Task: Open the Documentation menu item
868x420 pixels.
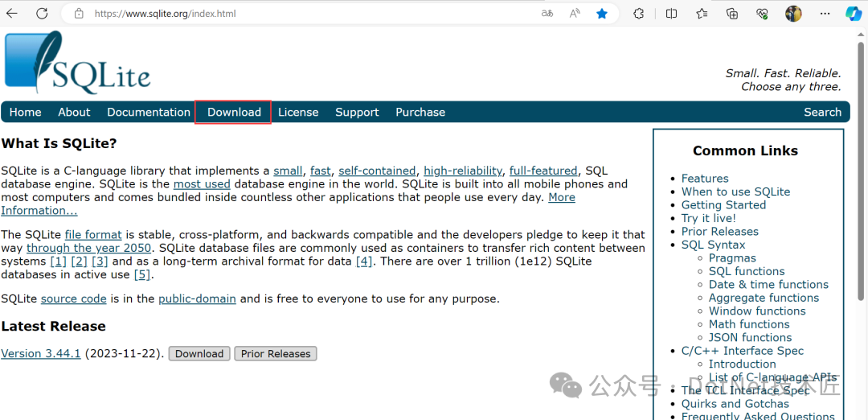Action: [149, 112]
